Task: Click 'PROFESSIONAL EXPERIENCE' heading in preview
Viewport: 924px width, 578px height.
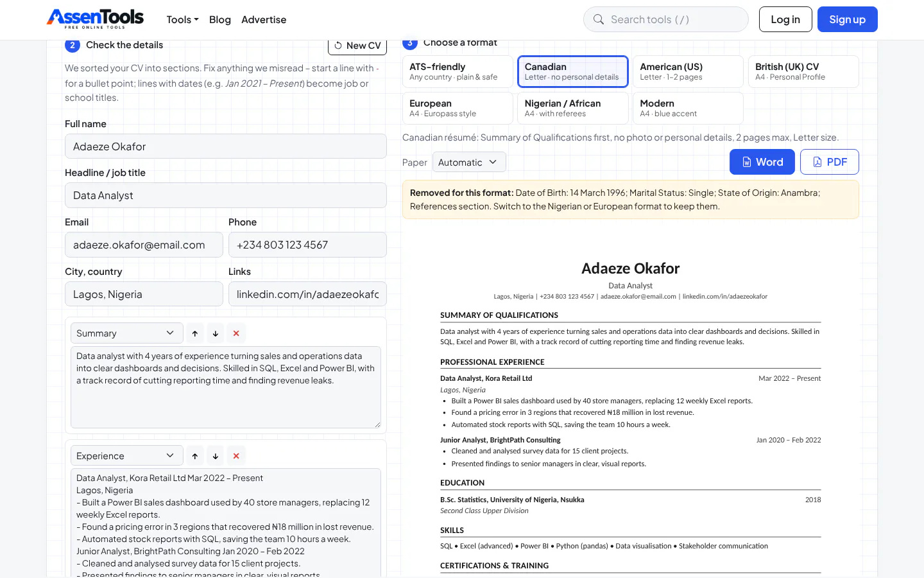Action: coord(492,362)
